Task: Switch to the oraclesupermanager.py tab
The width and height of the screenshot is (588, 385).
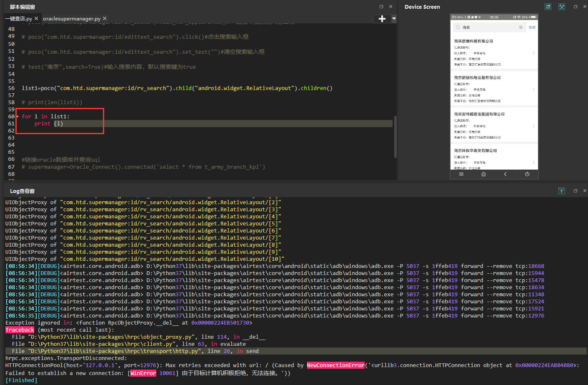Action: tap(72, 19)
